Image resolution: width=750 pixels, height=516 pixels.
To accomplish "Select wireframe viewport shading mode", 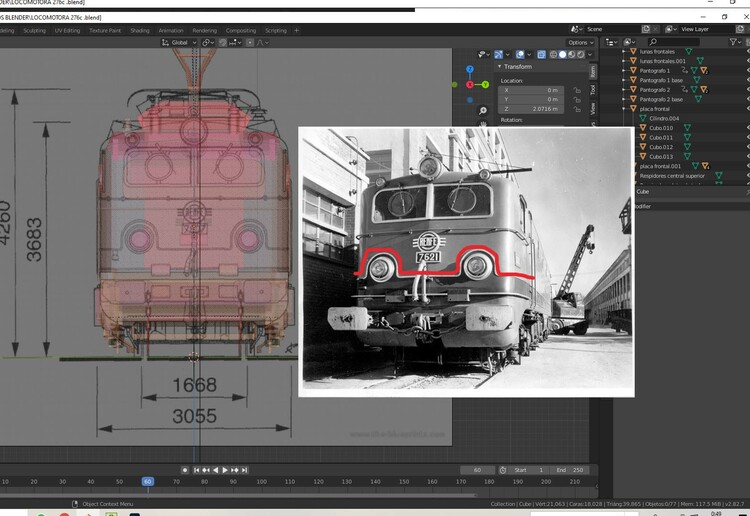I will coord(553,55).
